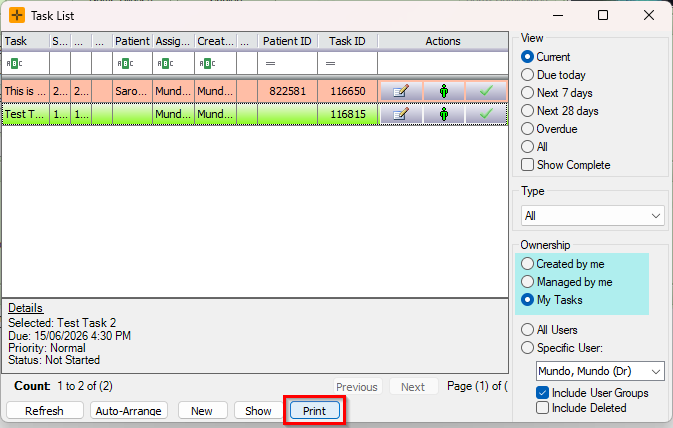Select the Due today view option
This screenshot has height=428, width=673.
tap(527, 75)
